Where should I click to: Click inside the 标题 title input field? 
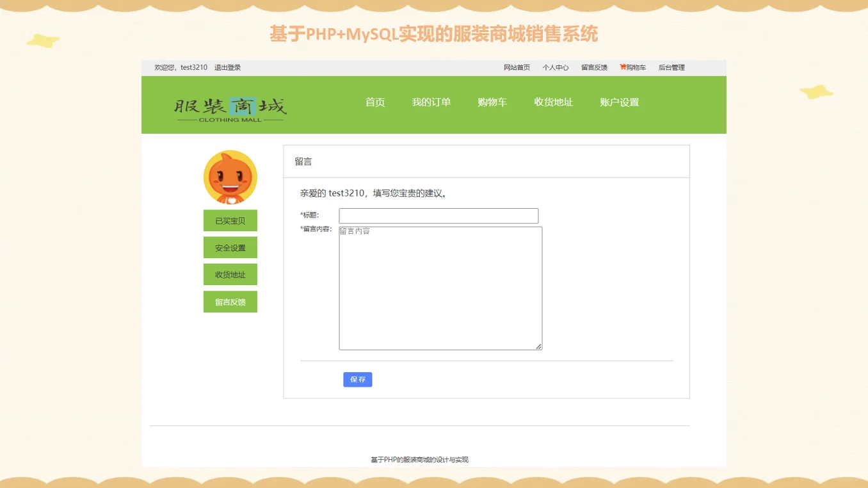click(x=438, y=215)
